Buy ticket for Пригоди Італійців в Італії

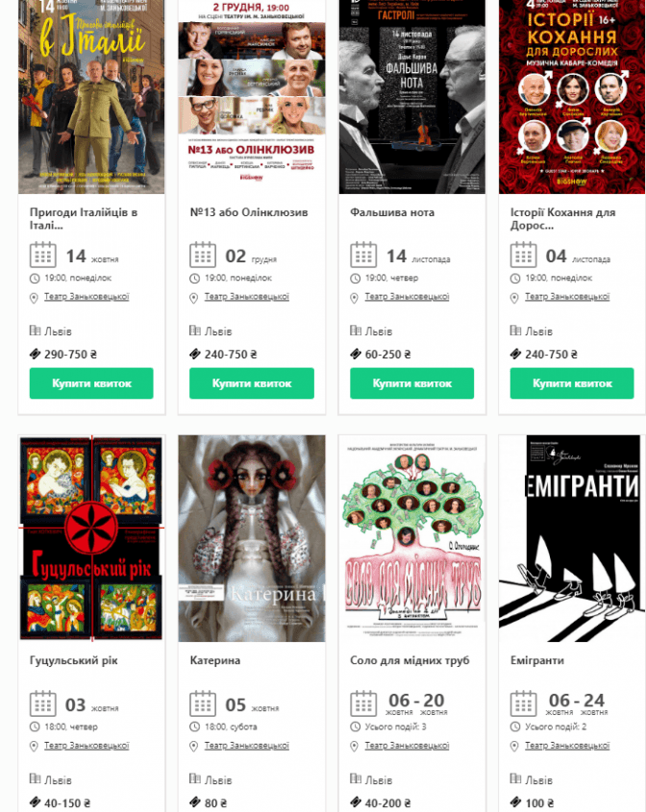(91, 383)
